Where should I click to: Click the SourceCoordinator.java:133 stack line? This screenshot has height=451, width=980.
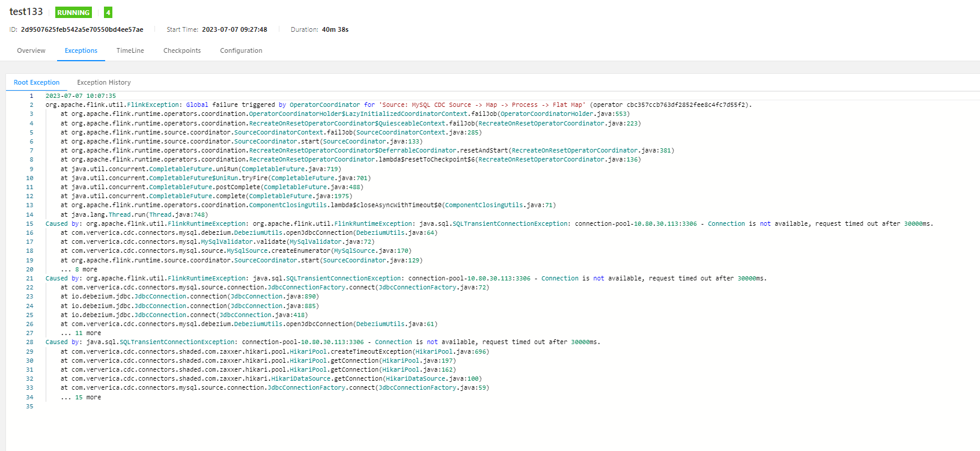(242, 141)
